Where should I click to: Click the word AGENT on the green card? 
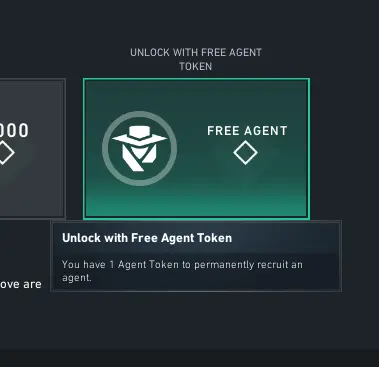pos(267,131)
